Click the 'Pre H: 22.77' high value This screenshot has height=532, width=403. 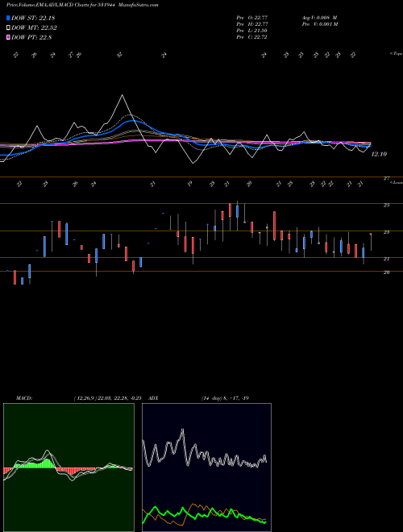click(252, 24)
